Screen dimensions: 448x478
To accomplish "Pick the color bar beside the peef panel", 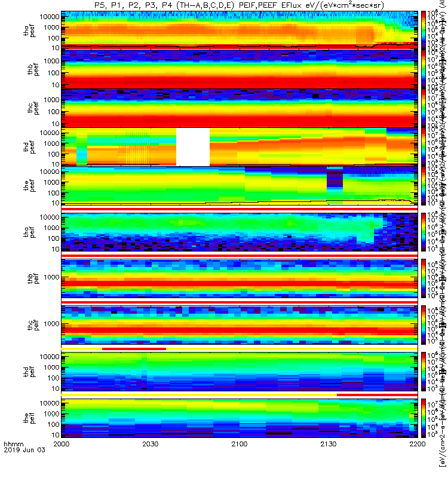I will (424, 186).
